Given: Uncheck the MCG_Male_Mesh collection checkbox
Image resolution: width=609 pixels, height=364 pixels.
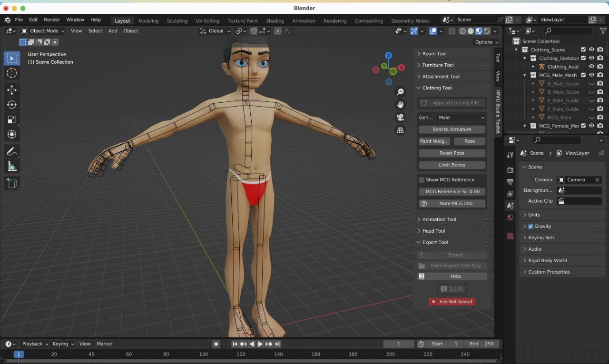Looking at the screenshot, I should coord(584,75).
